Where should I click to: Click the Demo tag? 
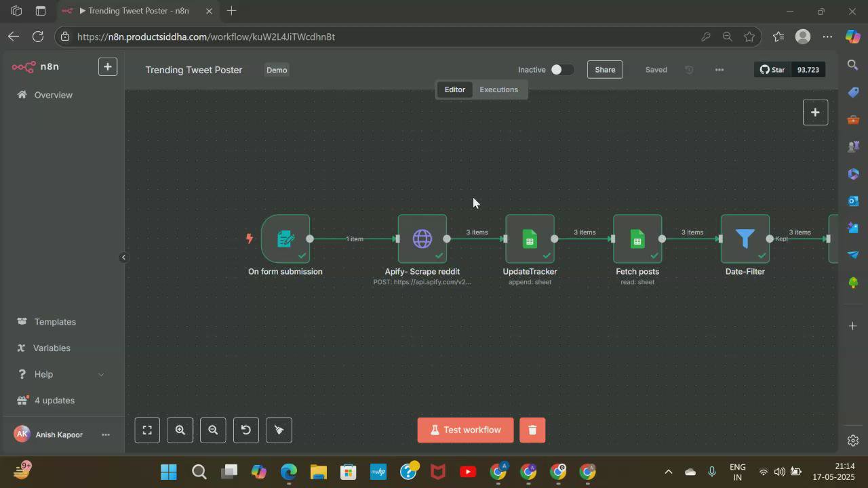(x=277, y=70)
